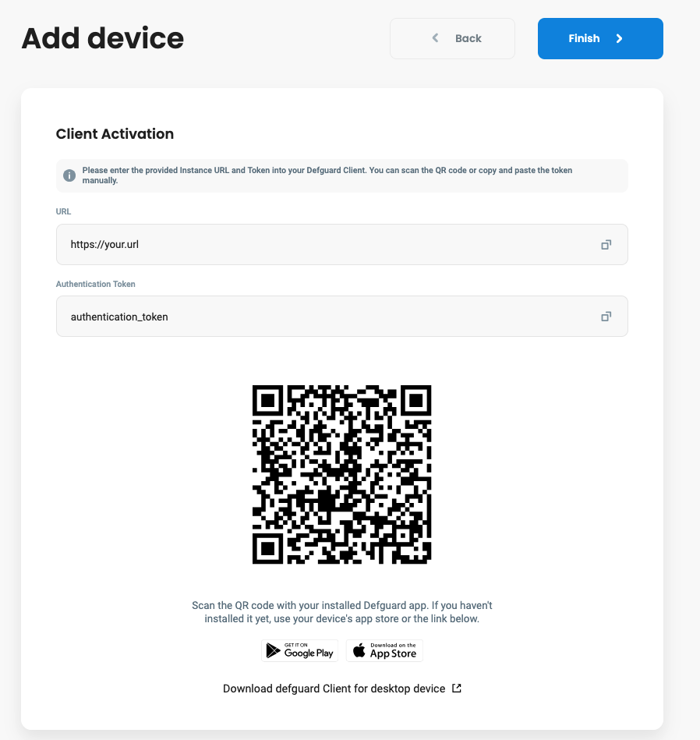This screenshot has height=740, width=700.
Task: Click the Client Activation heading
Action: coord(115,134)
